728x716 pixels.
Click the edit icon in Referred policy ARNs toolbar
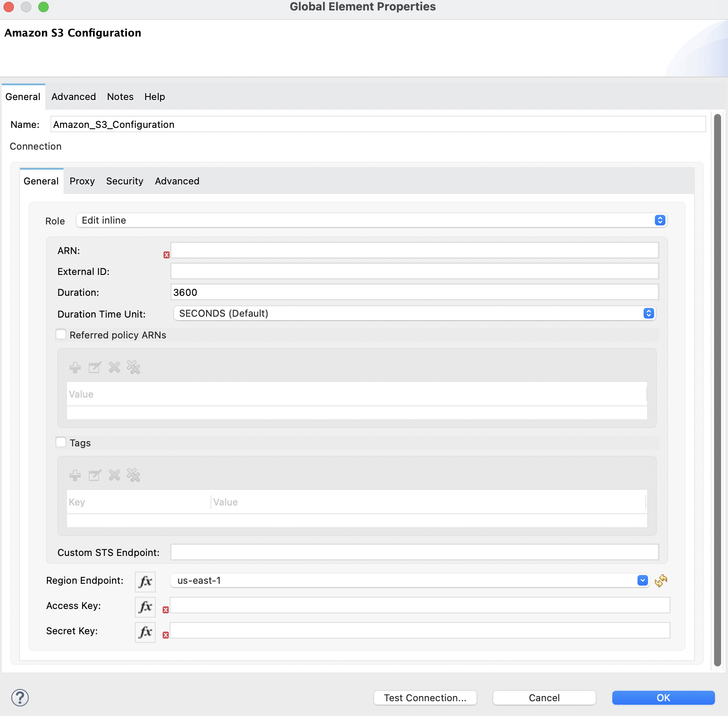tap(95, 368)
